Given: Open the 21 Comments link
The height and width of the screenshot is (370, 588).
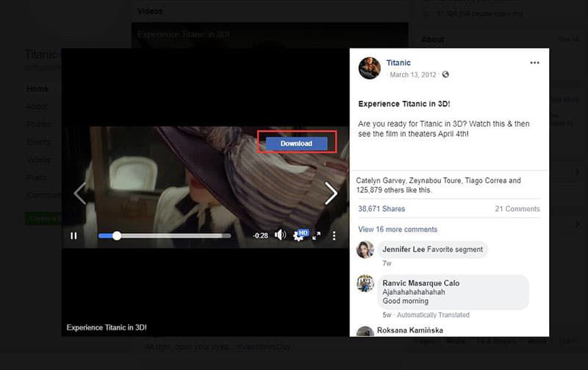Looking at the screenshot, I should tap(517, 209).
